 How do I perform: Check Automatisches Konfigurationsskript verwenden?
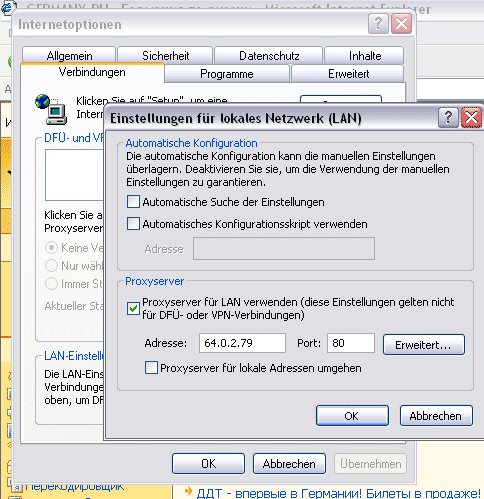(x=133, y=224)
